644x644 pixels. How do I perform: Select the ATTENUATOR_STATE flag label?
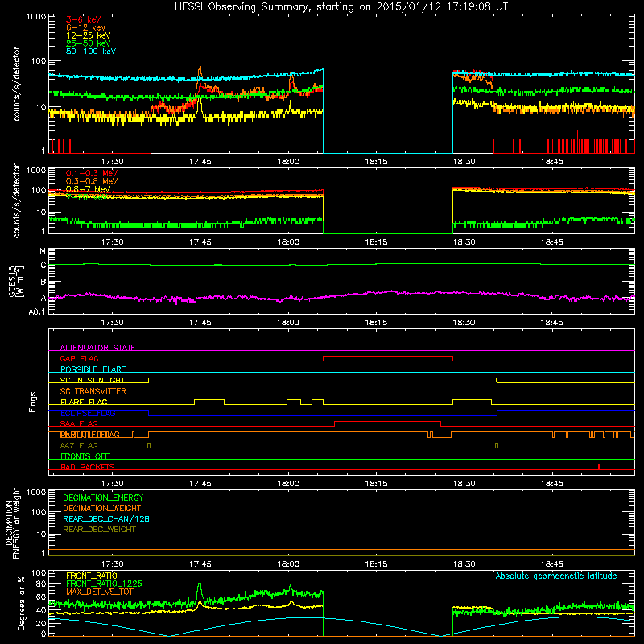tap(97, 348)
